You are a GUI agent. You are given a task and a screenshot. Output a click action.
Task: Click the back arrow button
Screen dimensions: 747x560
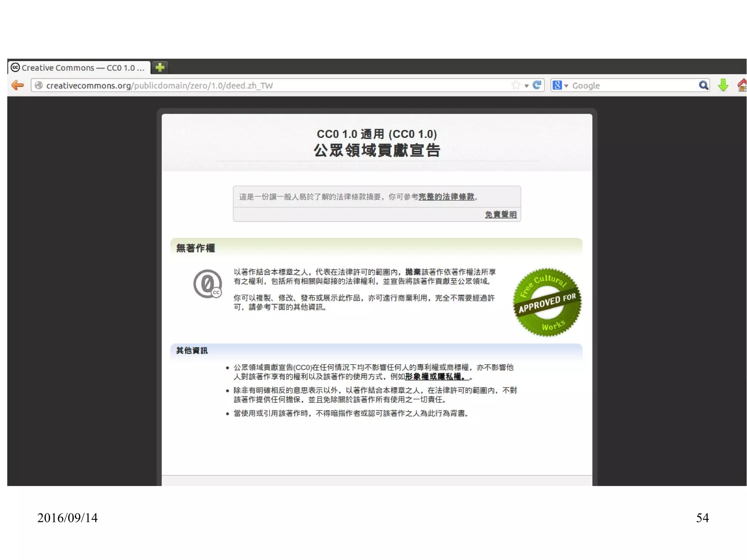(18, 85)
